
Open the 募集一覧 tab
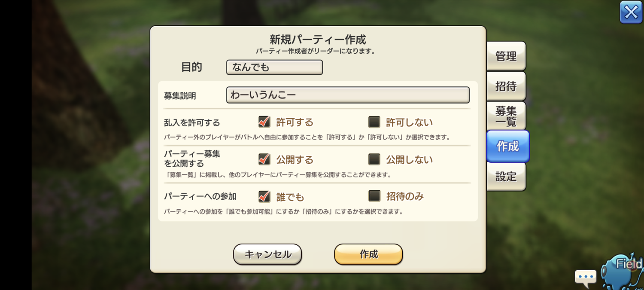[x=506, y=116]
